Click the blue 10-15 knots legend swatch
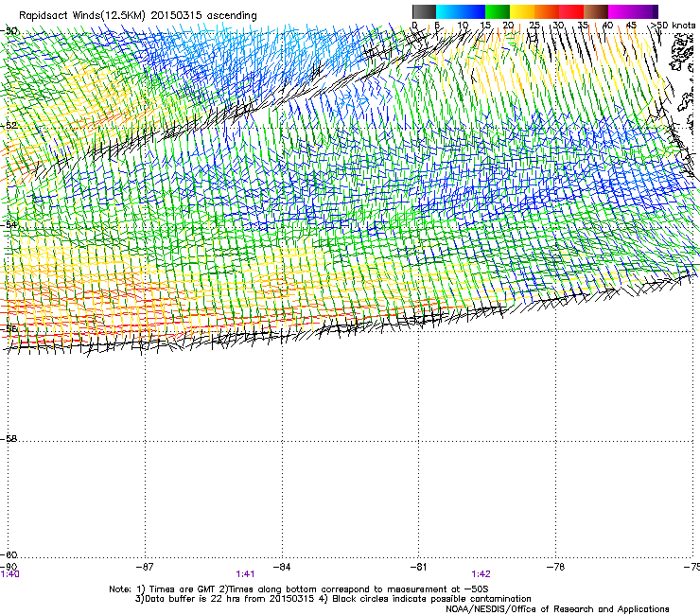The width and height of the screenshot is (700, 615). 473,11
